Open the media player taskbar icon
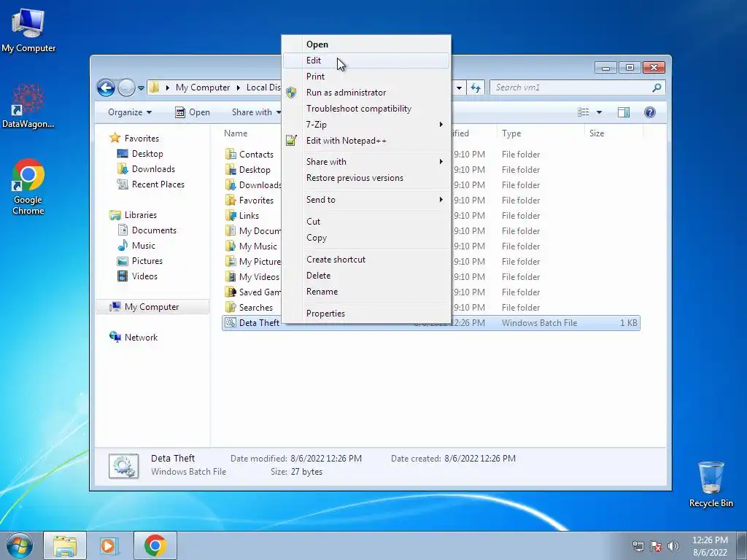 pos(109,545)
